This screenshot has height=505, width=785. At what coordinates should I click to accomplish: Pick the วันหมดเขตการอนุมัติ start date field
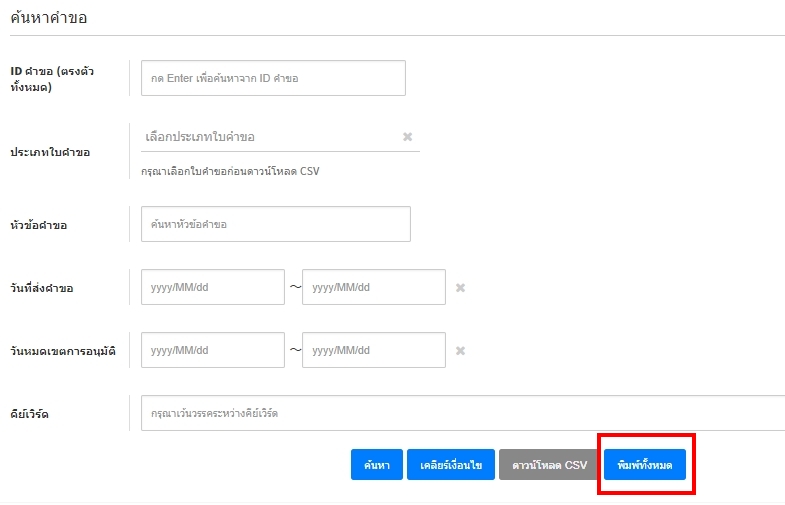213,350
